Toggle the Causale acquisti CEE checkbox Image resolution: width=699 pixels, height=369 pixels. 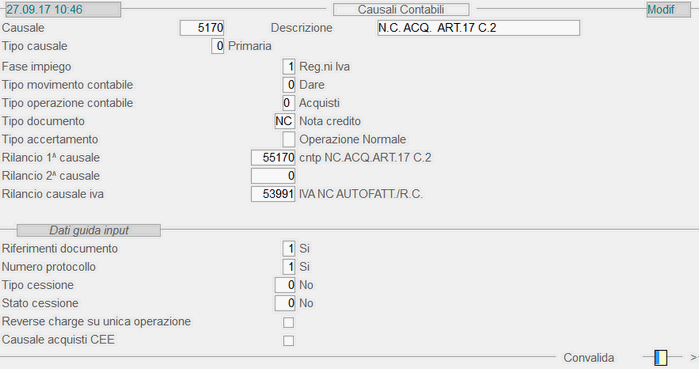tap(288, 340)
